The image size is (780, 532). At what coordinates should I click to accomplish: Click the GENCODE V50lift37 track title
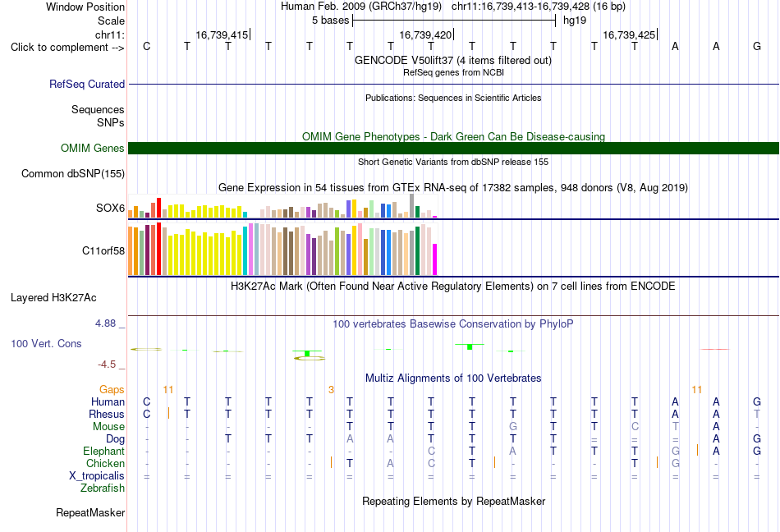(452, 60)
